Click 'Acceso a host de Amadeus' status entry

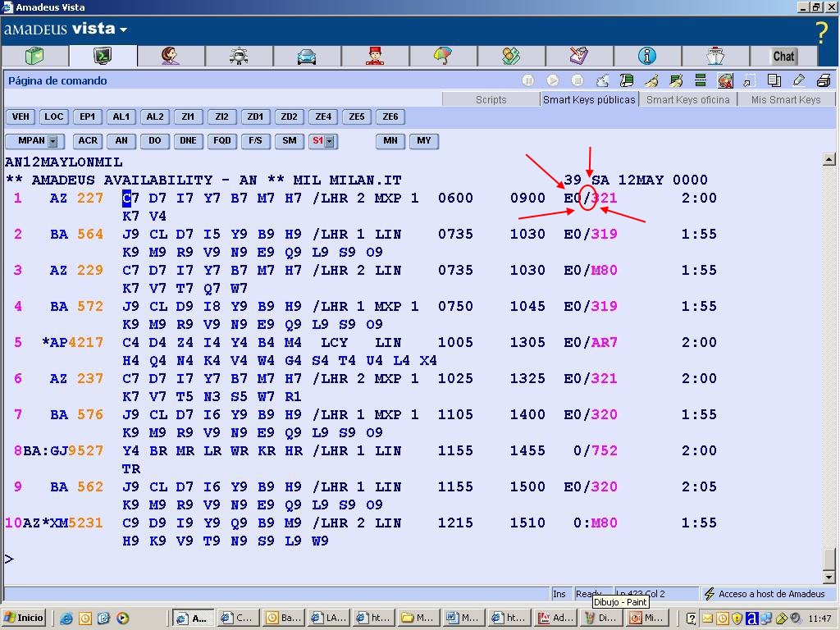tap(765, 594)
